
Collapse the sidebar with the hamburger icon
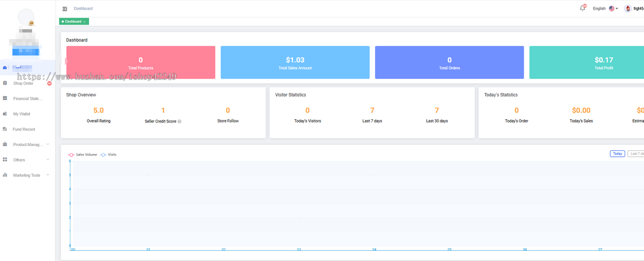pyautogui.click(x=65, y=9)
